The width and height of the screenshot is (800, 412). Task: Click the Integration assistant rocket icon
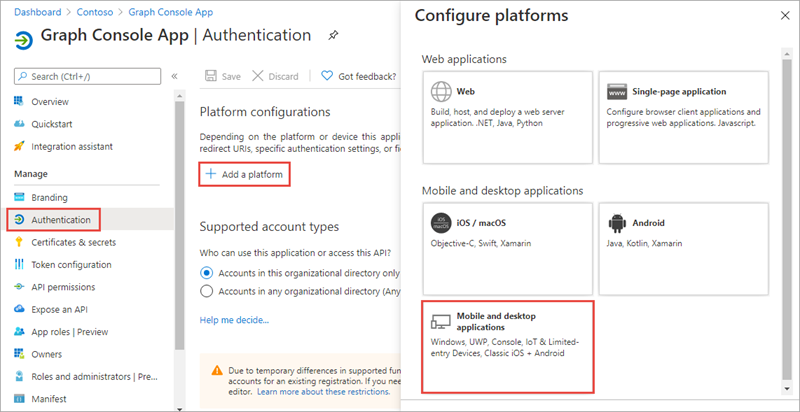pos(19,146)
